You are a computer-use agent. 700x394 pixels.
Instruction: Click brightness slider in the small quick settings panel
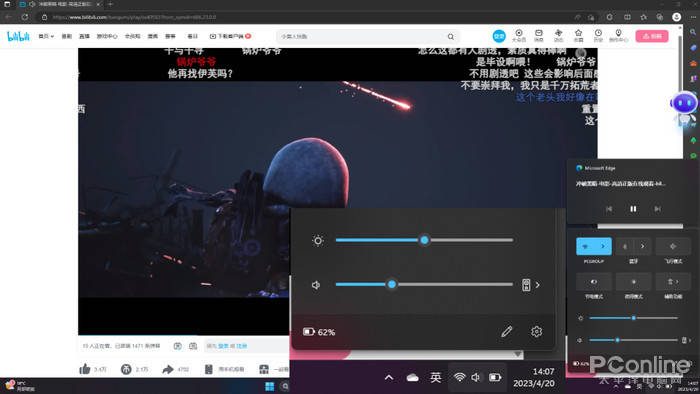pos(633,318)
